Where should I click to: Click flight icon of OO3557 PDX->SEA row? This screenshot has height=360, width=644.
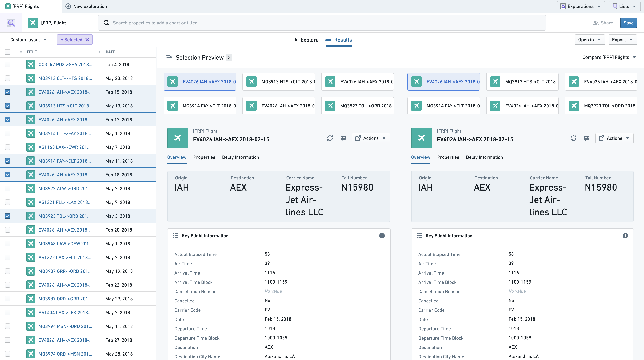point(30,64)
